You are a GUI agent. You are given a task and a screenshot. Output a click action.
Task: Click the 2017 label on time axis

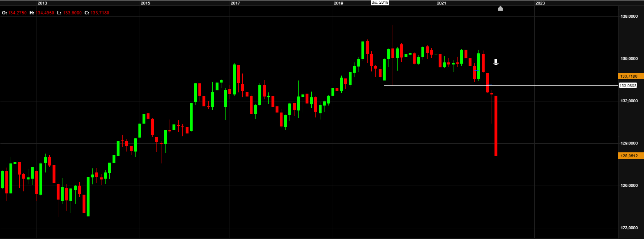point(235,3)
